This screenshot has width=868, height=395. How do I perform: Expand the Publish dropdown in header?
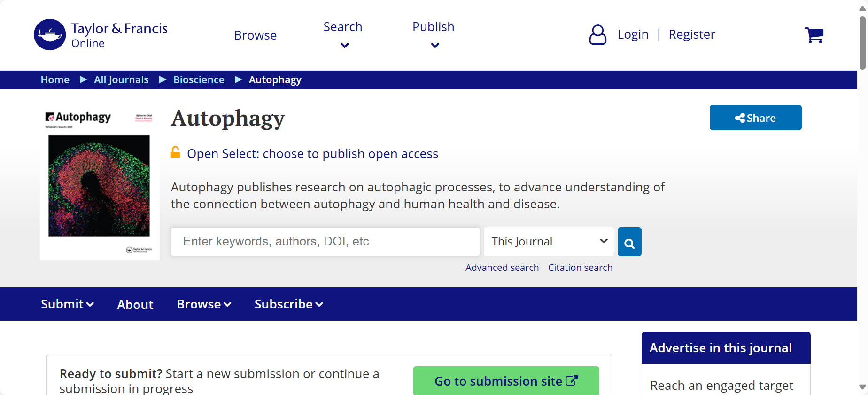(434, 35)
